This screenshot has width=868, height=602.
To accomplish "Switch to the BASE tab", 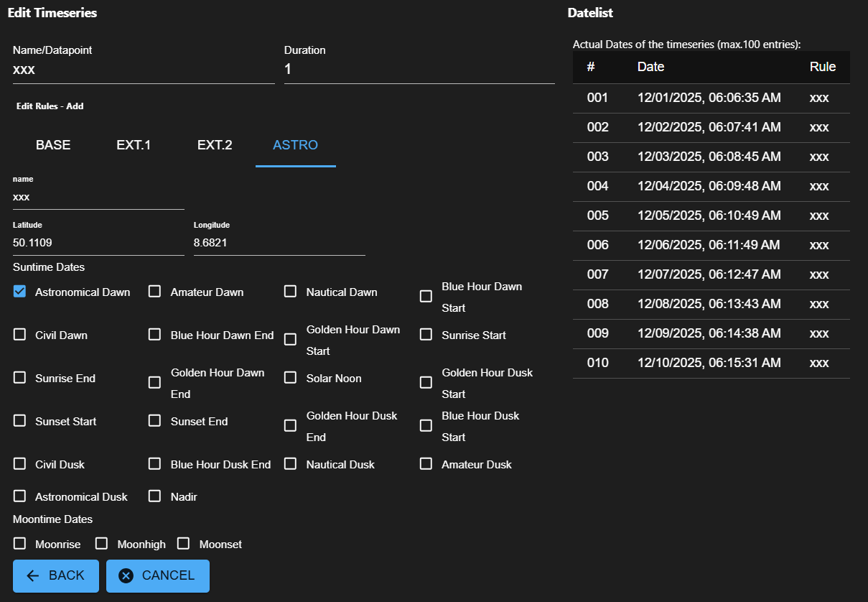I will [x=53, y=145].
